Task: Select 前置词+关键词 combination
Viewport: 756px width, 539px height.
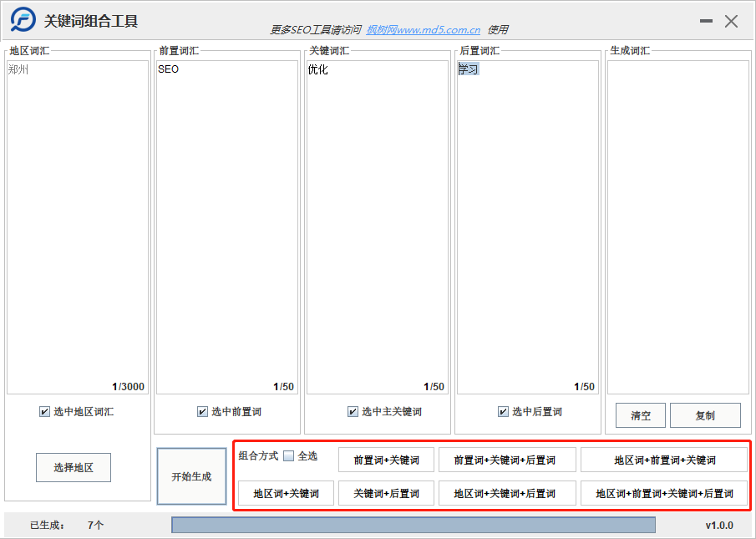Action: 386,460
